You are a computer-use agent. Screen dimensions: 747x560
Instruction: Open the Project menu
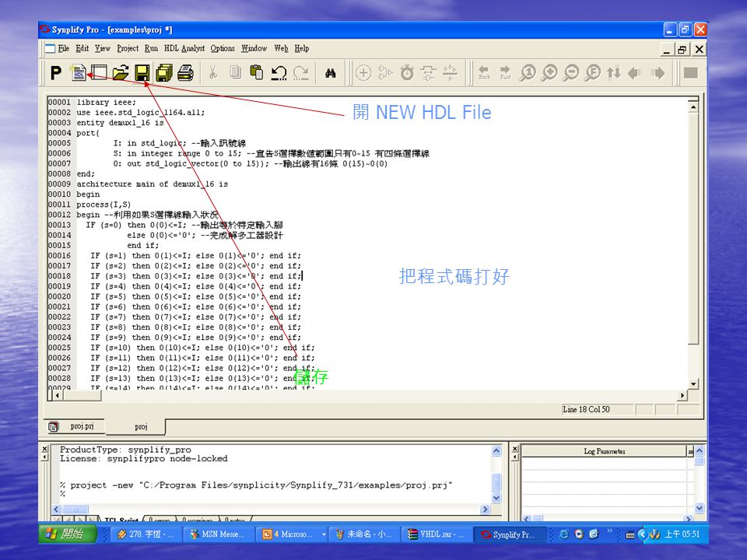pyautogui.click(x=128, y=48)
